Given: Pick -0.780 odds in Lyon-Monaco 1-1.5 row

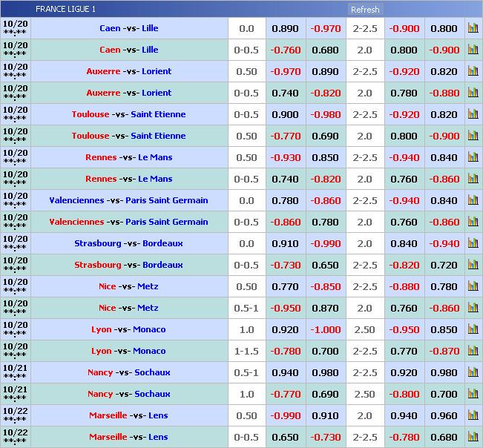Looking at the screenshot, I should click(286, 351).
